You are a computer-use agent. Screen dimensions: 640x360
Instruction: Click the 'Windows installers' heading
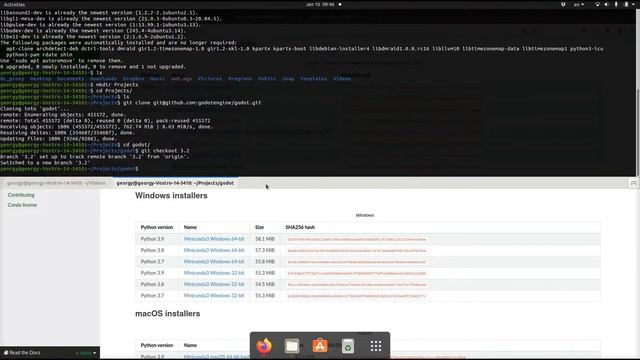(x=171, y=196)
